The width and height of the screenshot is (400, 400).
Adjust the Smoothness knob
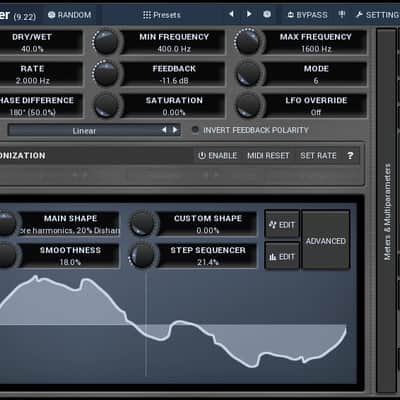click(x=7, y=255)
